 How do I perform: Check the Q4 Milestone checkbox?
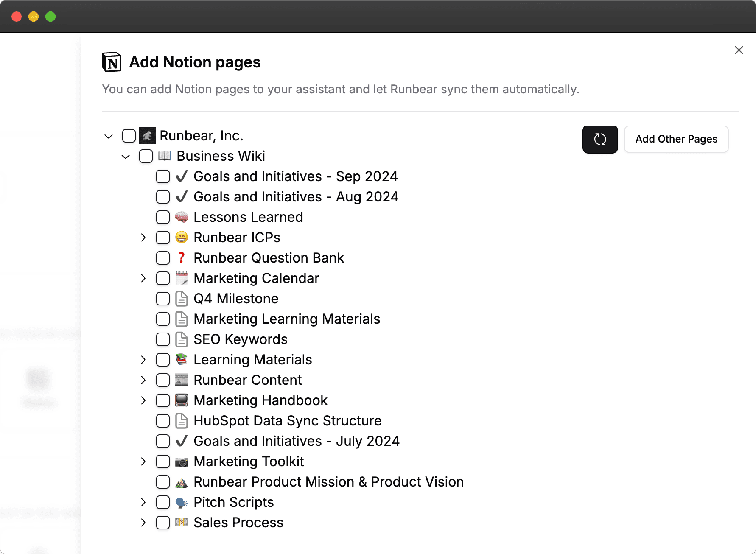pos(163,299)
